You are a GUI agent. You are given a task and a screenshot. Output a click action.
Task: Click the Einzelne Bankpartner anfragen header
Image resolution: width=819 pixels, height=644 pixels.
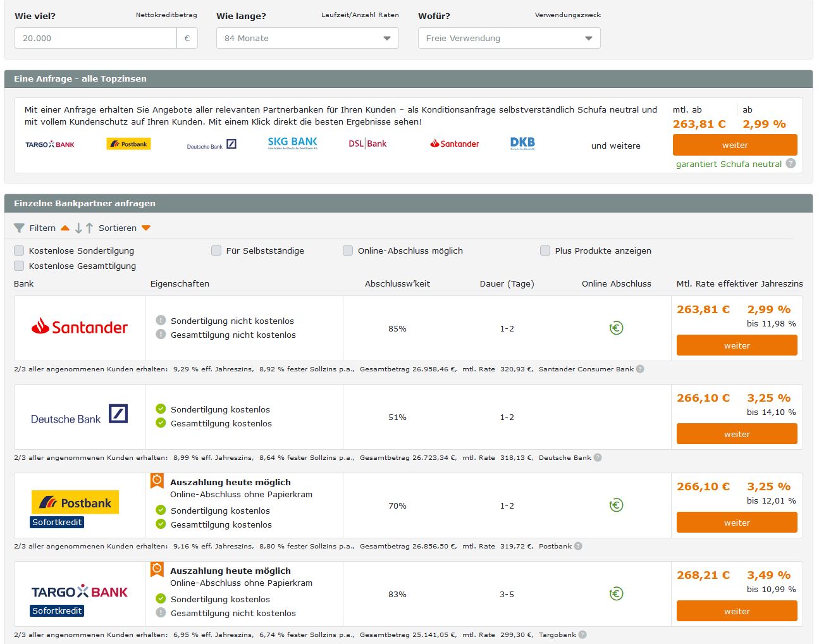(x=409, y=203)
